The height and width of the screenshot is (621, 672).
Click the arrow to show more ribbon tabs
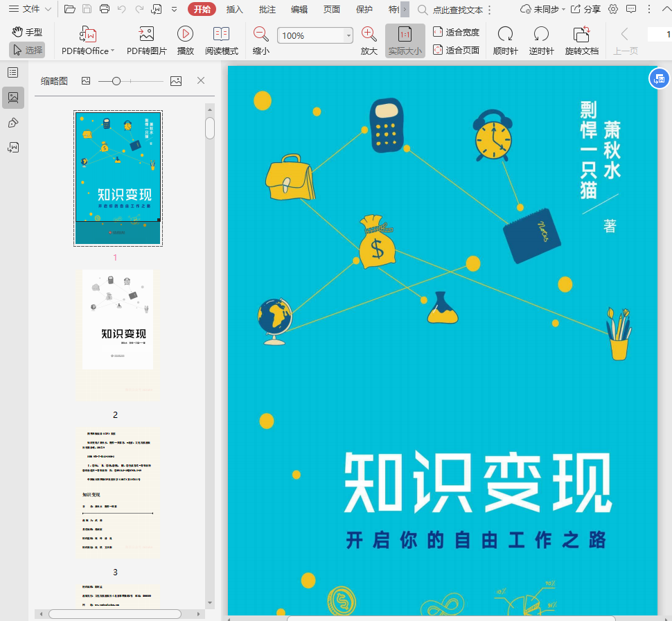coord(405,9)
